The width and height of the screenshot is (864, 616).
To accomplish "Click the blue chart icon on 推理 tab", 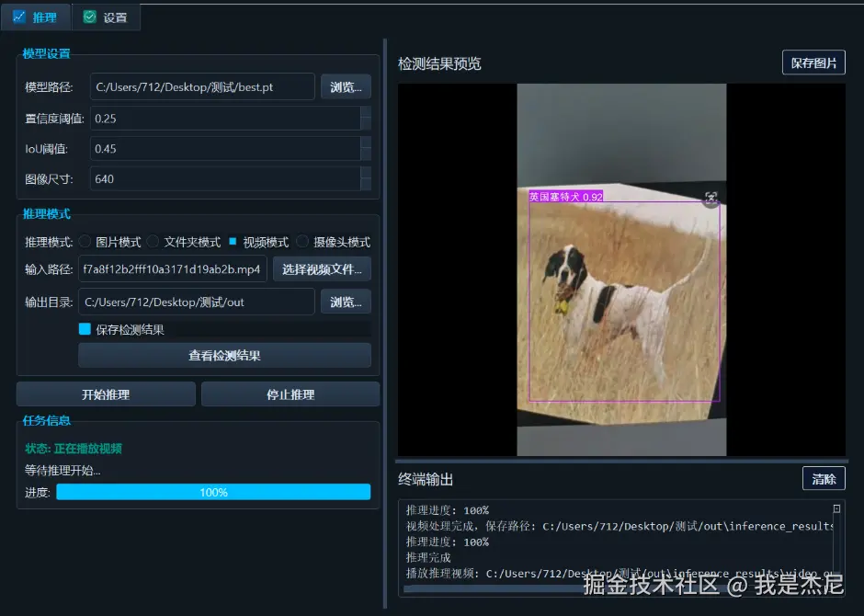I will pos(19,17).
